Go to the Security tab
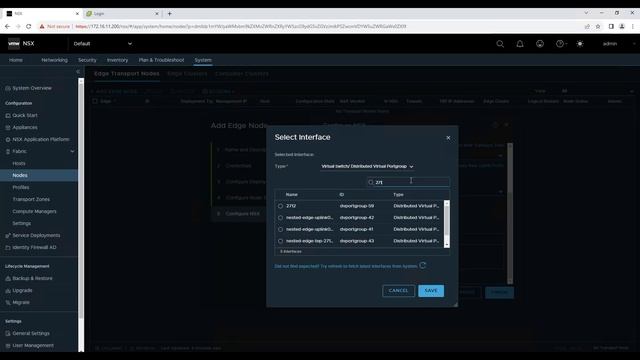Image resolution: width=640 pixels, height=360 pixels. pos(87,60)
